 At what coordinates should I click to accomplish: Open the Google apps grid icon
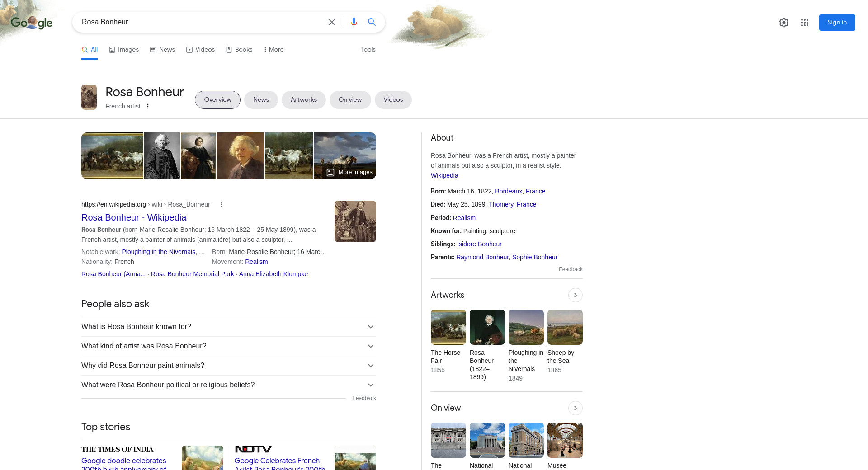point(804,23)
